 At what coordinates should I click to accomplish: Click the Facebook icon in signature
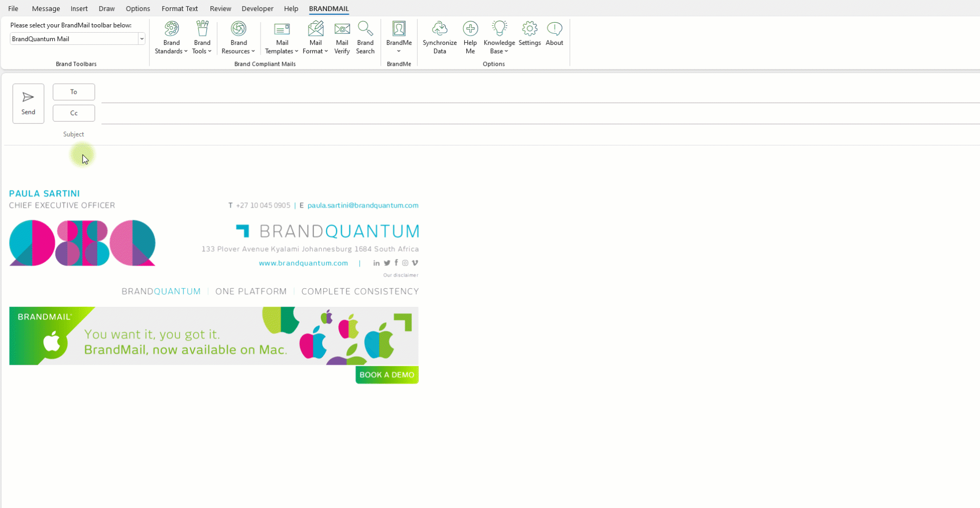(x=396, y=263)
